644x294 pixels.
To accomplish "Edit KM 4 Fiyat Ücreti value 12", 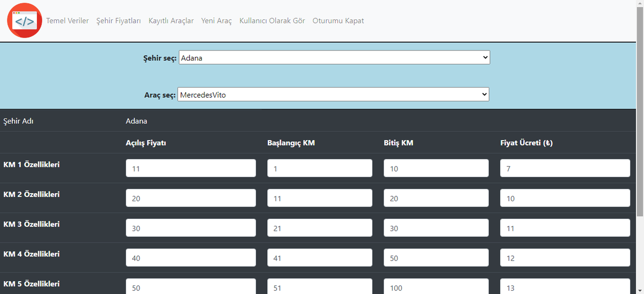I will tap(565, 258).
